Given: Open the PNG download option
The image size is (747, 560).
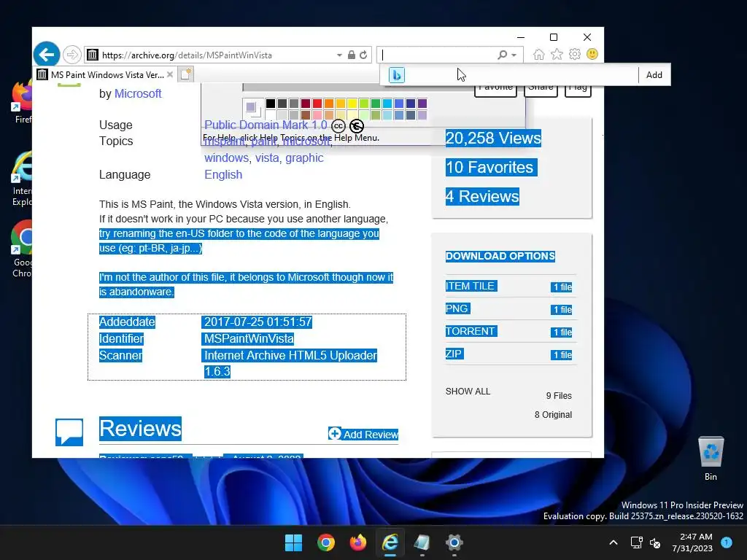Looking at the screenshot, I should pos(457,308).
